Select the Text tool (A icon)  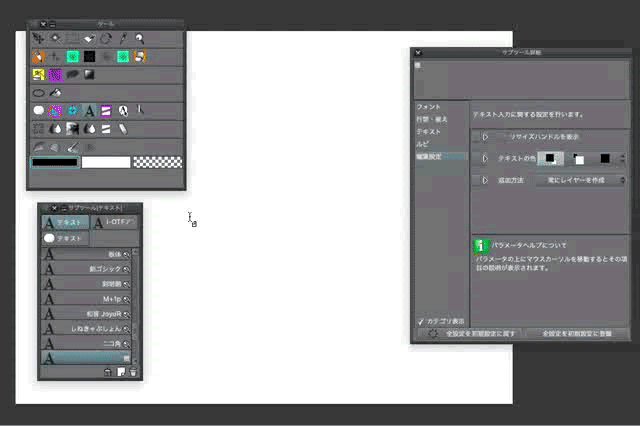[89, 111]
